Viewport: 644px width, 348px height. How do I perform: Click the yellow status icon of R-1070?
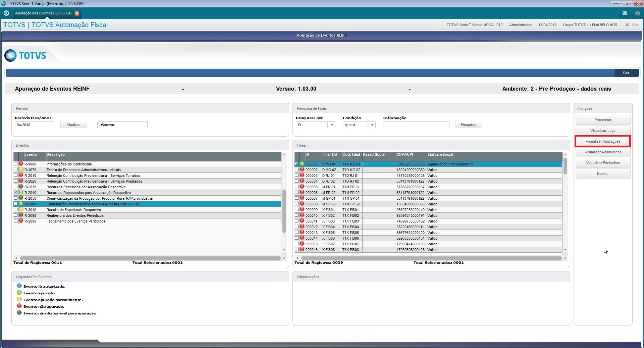pos(21,170)
